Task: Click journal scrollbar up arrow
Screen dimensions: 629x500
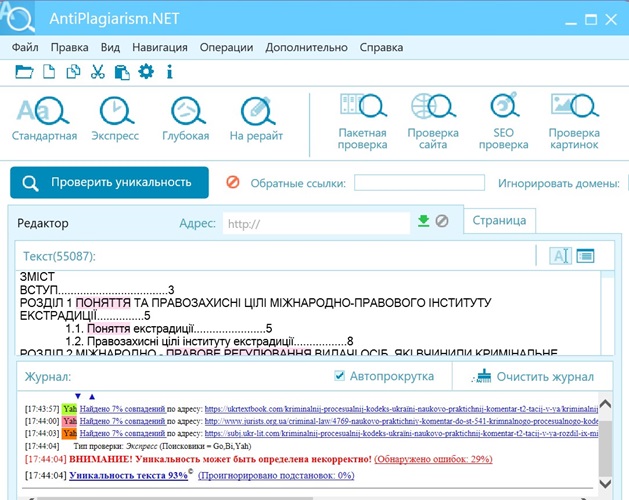Action: tap(605, 404)
